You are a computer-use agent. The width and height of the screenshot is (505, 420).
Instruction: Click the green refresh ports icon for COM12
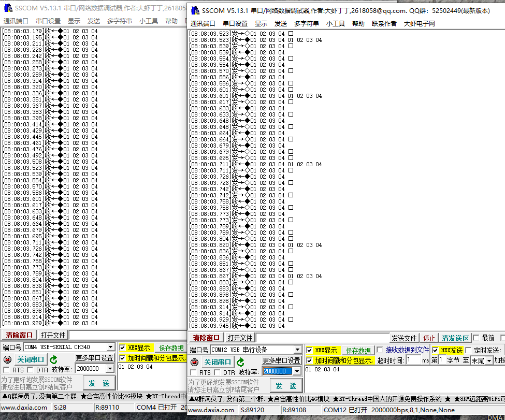(240, 362)
